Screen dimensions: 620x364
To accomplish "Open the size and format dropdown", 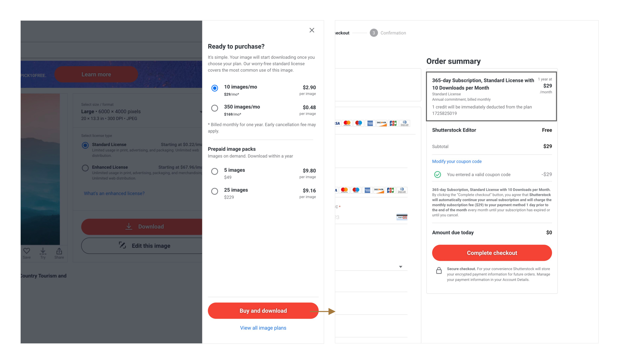I will point(141,112).
